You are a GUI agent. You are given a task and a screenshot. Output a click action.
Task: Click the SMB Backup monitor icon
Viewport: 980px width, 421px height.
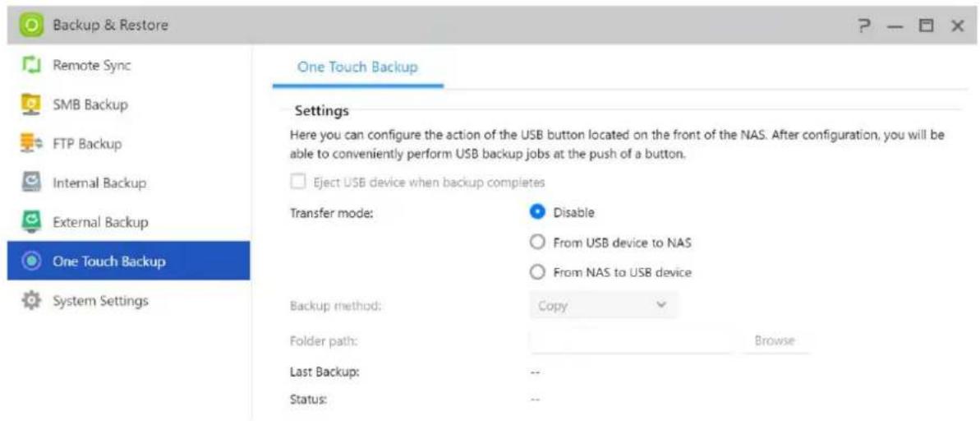click(x=30, y=104)
